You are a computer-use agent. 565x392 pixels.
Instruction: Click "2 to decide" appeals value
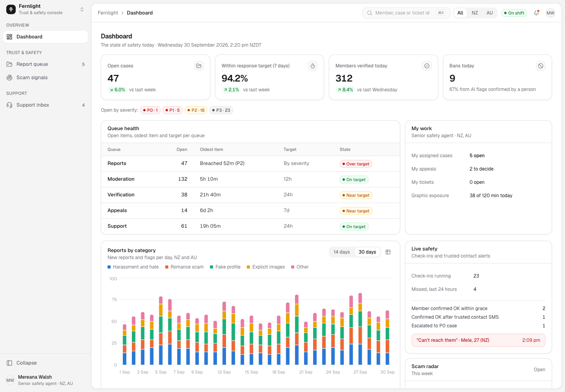point(481,169)
